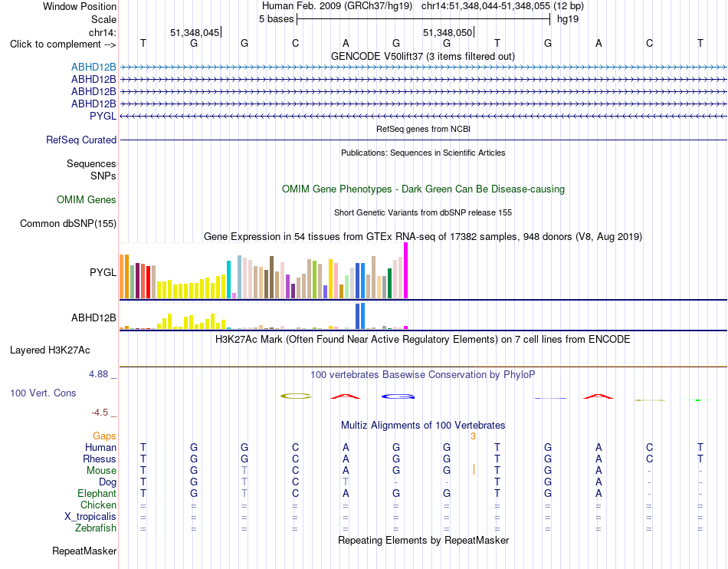Click the 'Click to complement -->' label

click(63, 44)
